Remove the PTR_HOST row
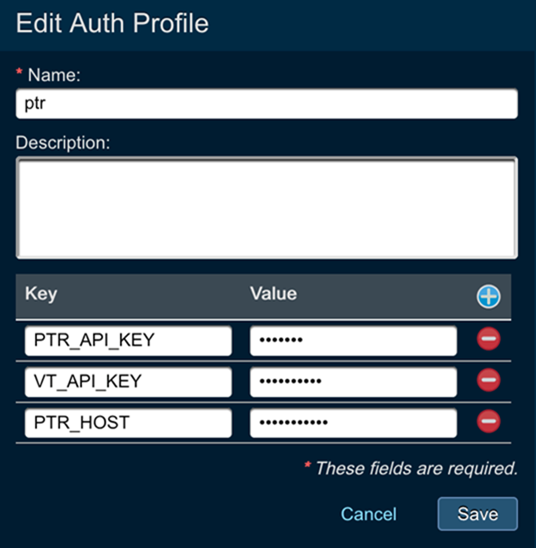 (488, 421)
